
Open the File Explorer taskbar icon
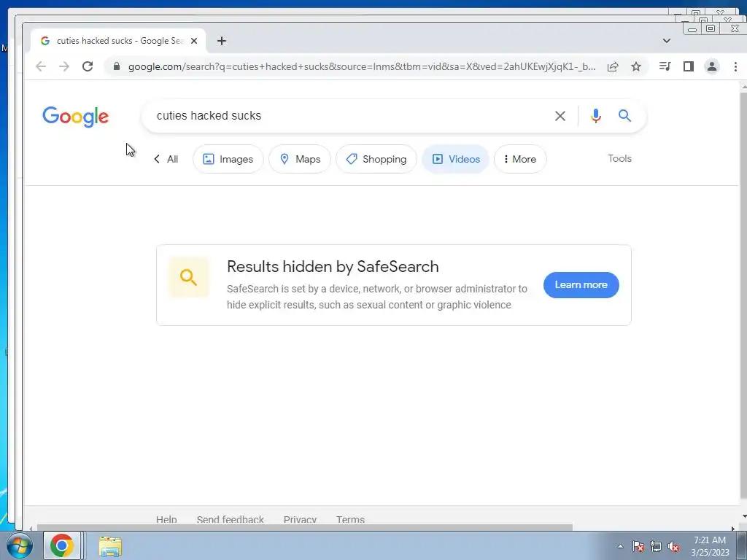point(110,545)
